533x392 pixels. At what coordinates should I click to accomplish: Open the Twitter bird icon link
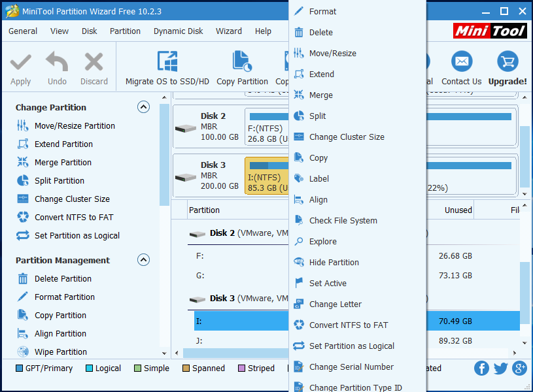pyautogui.click(x=500, y=368)
